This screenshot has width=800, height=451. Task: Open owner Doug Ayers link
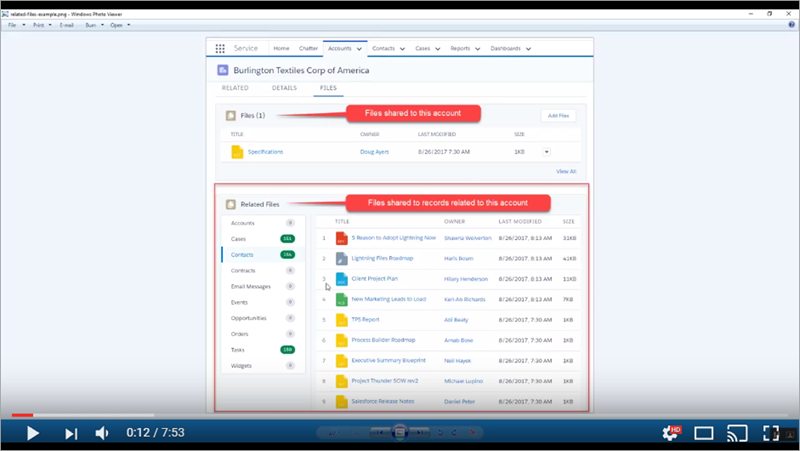(374, 152)
